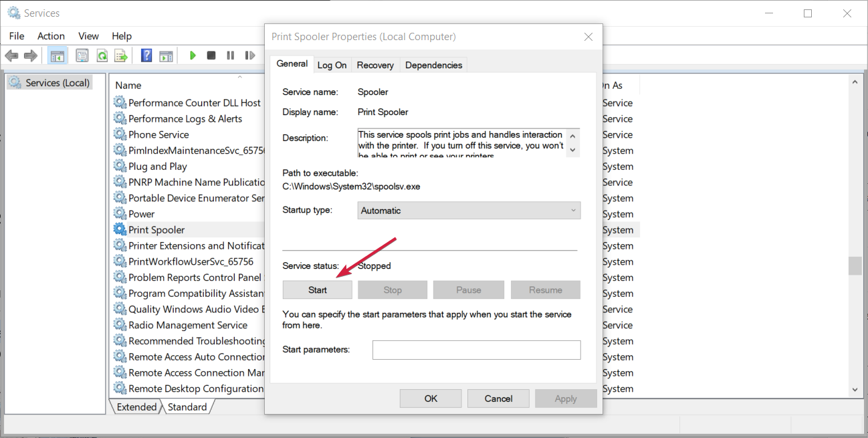Click the Refresh toolbar icon

tap(102, 56)
